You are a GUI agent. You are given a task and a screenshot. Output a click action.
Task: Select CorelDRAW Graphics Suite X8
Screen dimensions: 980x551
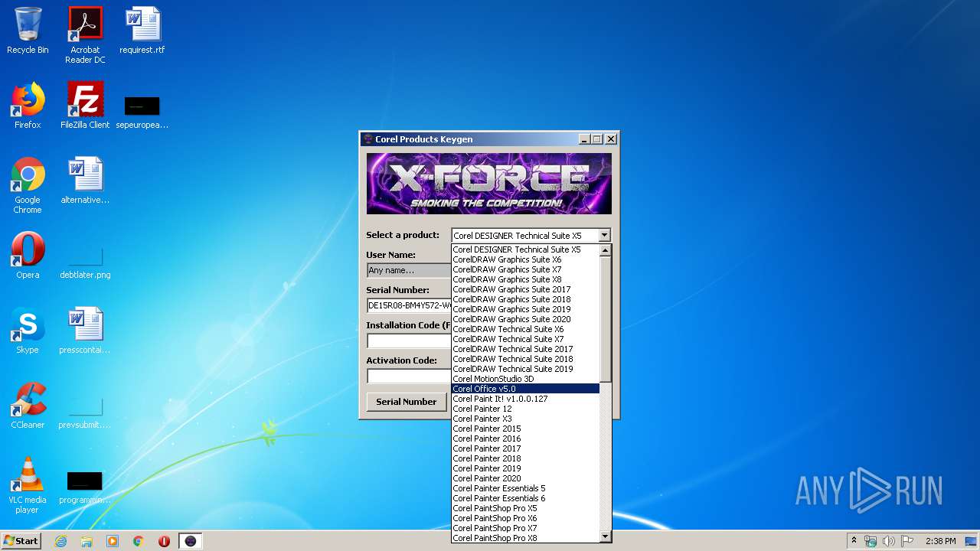pos(525,279)
